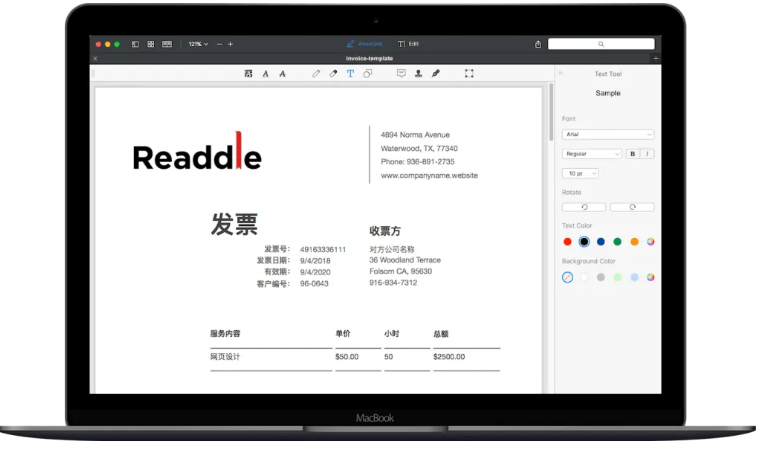This screenshot has height=451, width=765.
Task: Switch to the Edit tab
Action: coord(409,44)
